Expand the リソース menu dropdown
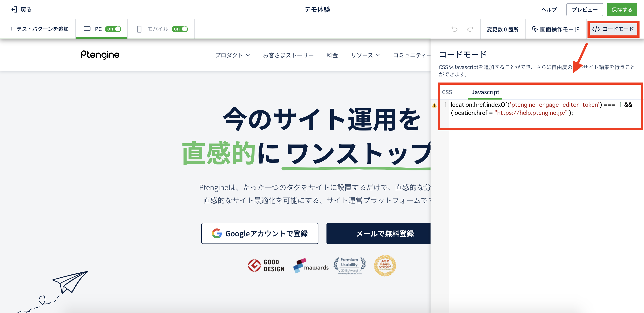Image resolution: width=644 pixels, height=313 pixels. tap(365, 55)
